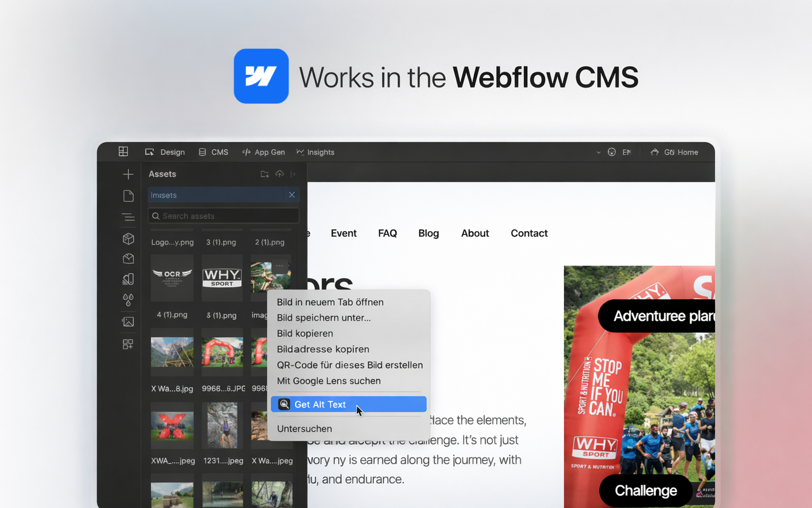
Task: Choose 'QR-Code für dieses Bild erstellen'
Action: pyautogui.click(x=349, y=365)
